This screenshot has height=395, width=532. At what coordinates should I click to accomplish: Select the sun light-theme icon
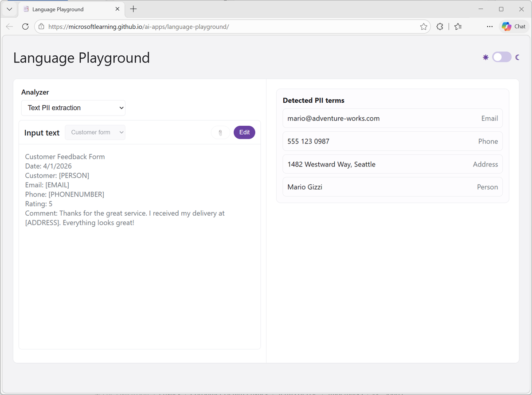click(485, 57)
